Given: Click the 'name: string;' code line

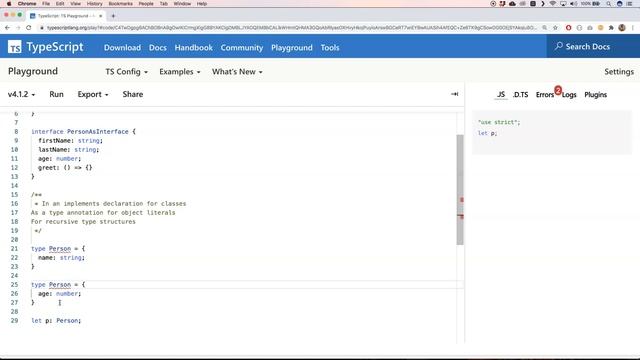Looking at the screenshot, I should (x=61, y=258).
